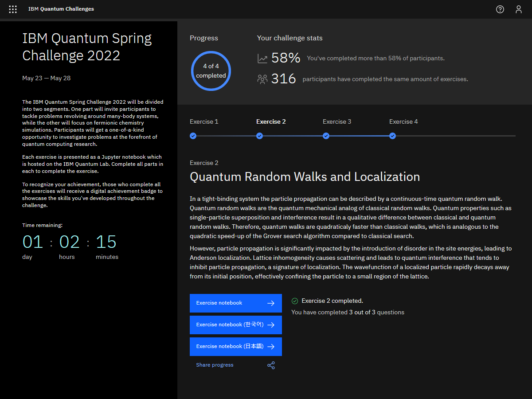Click arrow on the Japanese notebook button
The height and width of the screenshot is (399, 532).
coord(271,347)
